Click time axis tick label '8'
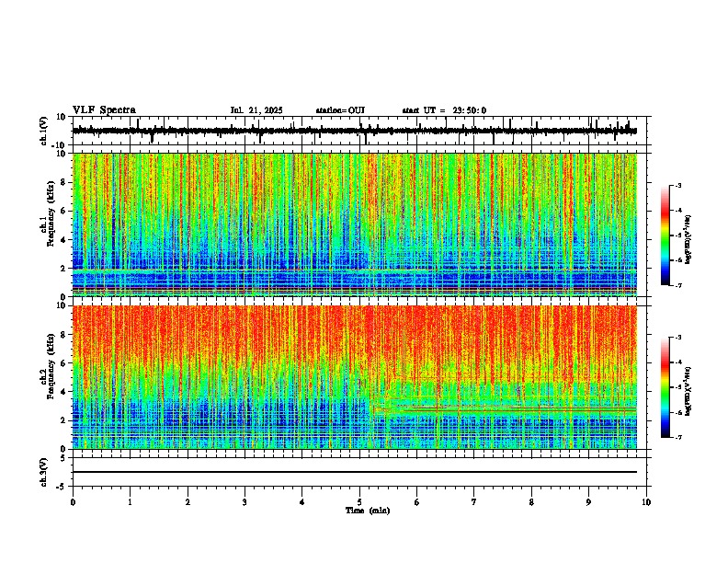This screenshot has height=563, width=728. point(531,502)
